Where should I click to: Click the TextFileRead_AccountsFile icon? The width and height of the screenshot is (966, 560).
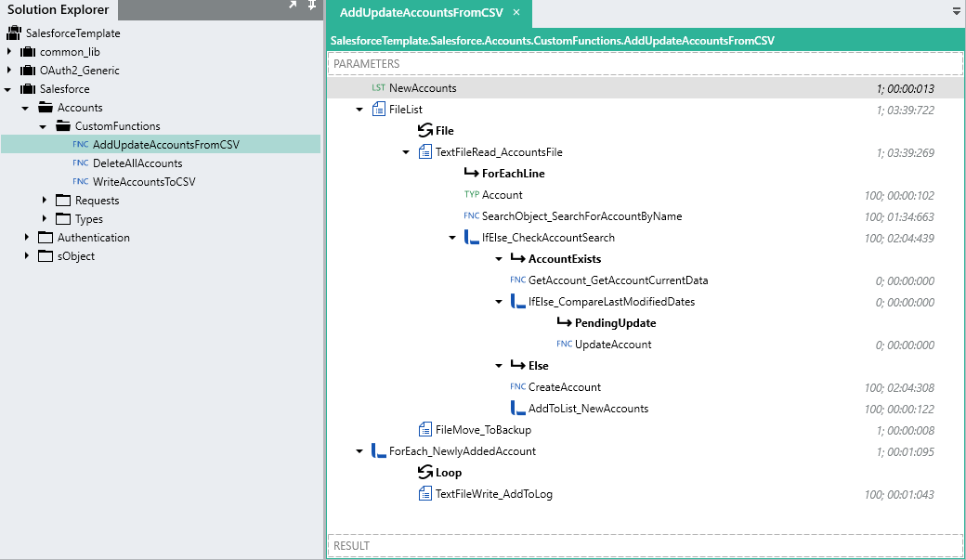(425, 152)
